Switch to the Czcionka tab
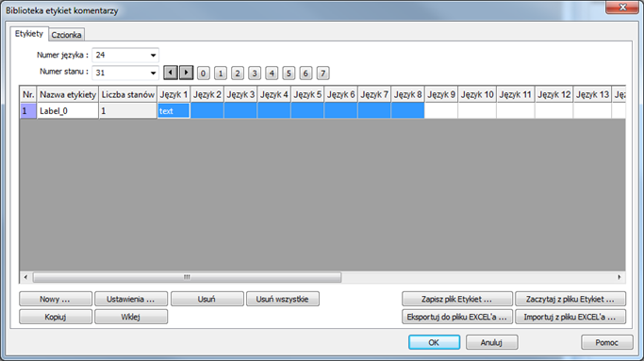The width and height of the screenshot is (644, 361). [67, 35]
